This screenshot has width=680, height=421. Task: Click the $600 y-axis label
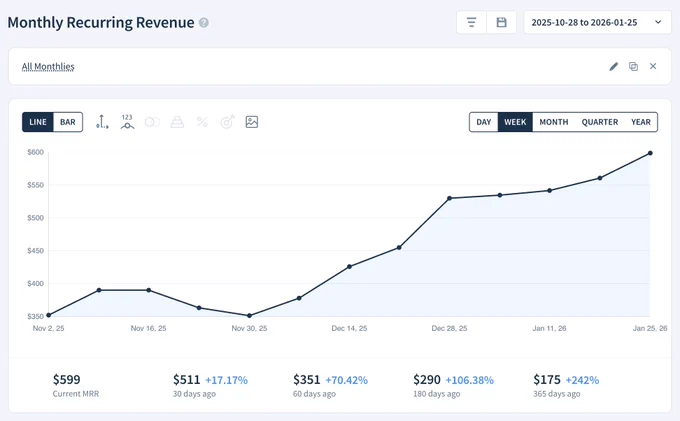tap(36, 152)
